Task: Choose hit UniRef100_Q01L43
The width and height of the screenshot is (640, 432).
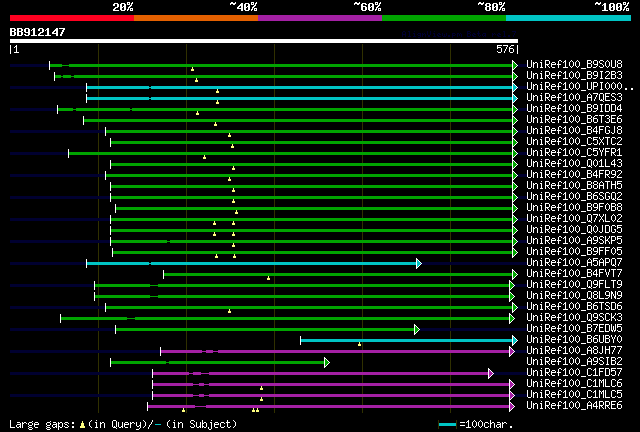Action: point(574,164)
